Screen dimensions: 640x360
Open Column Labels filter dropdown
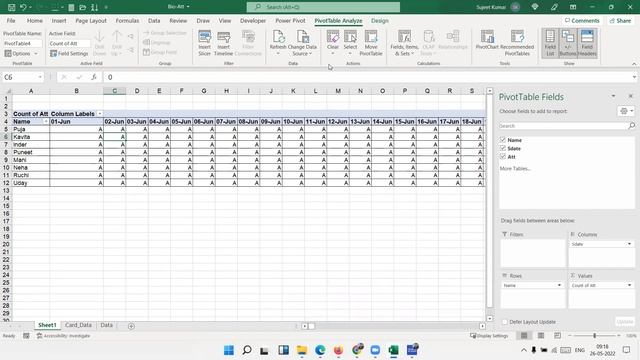pyautogui.click(x=100, y=114)
